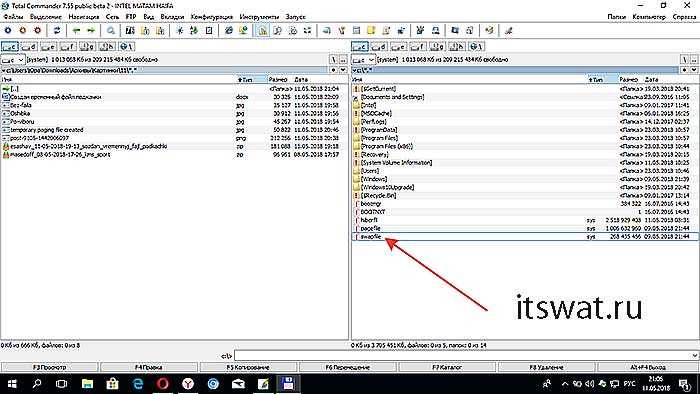The width and height of the screenshot is (700, 394).
Task: Expand left panel directory history arrow
Action: tap(343, 70)
